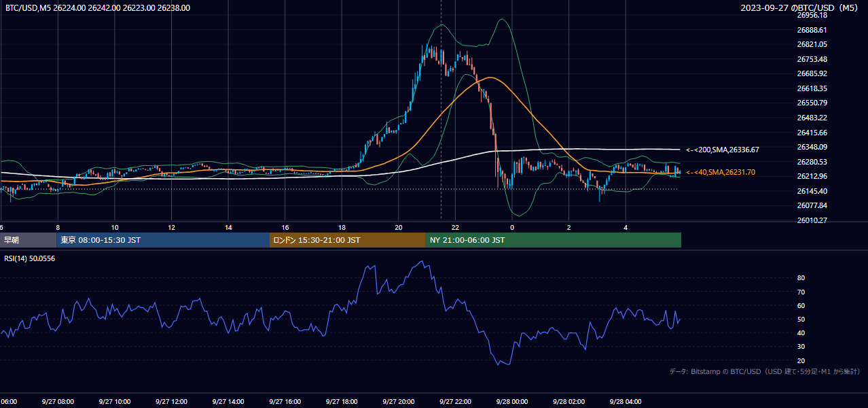The image size is (868, 408).
Task: Click the 9/27 14:00 date label
Action: coord(228,401)
